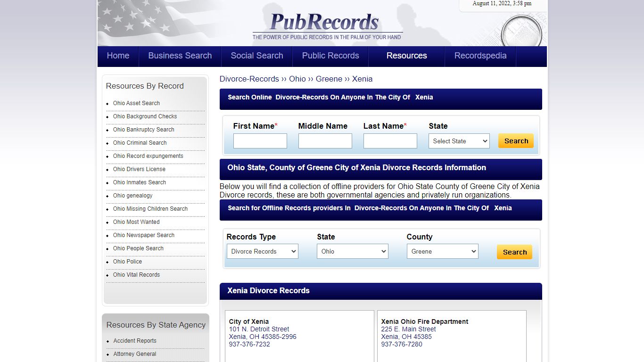Image resolution: width=644 pixels, height=362 pixels.
Task: Click Search button beside County dropdown
Action: 515,252
